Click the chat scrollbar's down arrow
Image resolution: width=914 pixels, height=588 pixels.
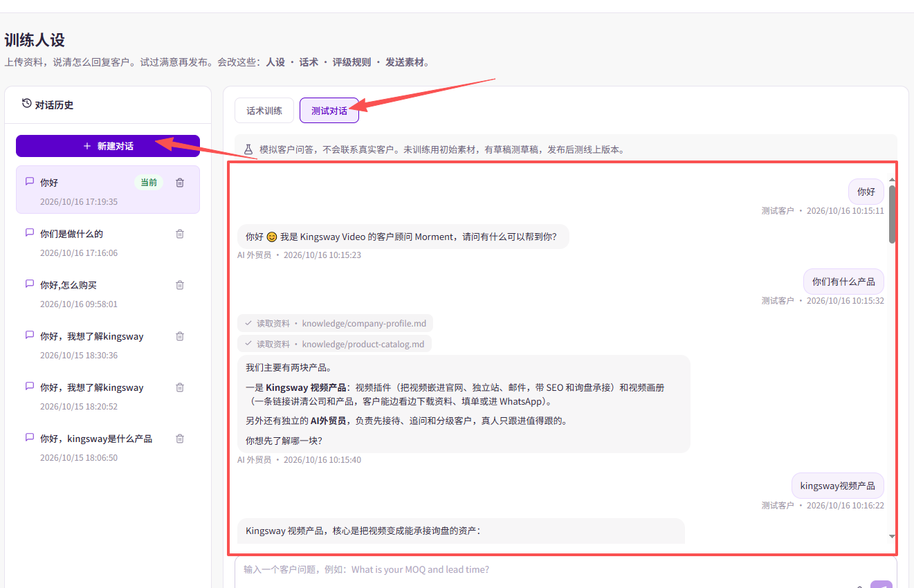(892, 536)
